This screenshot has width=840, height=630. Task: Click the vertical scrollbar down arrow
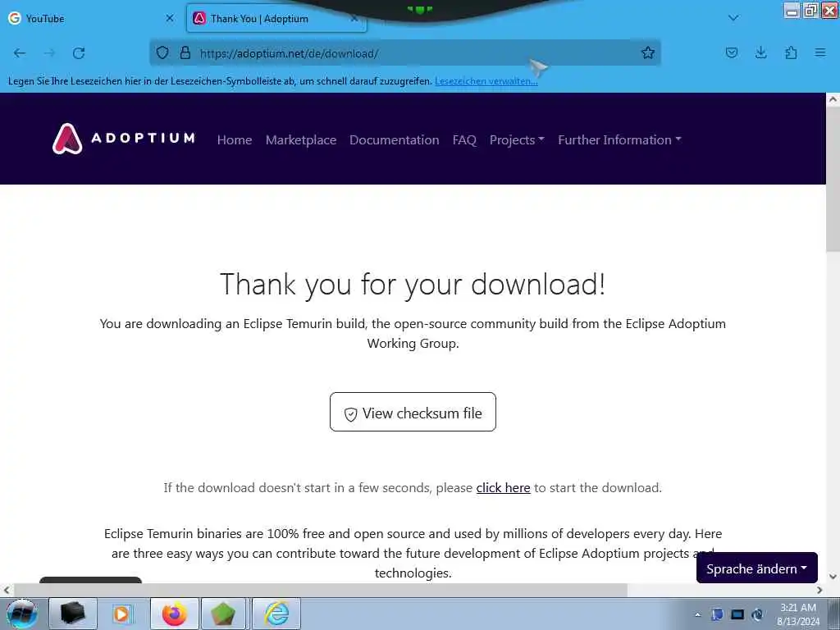pyautogui.click(x=833, y=577)
